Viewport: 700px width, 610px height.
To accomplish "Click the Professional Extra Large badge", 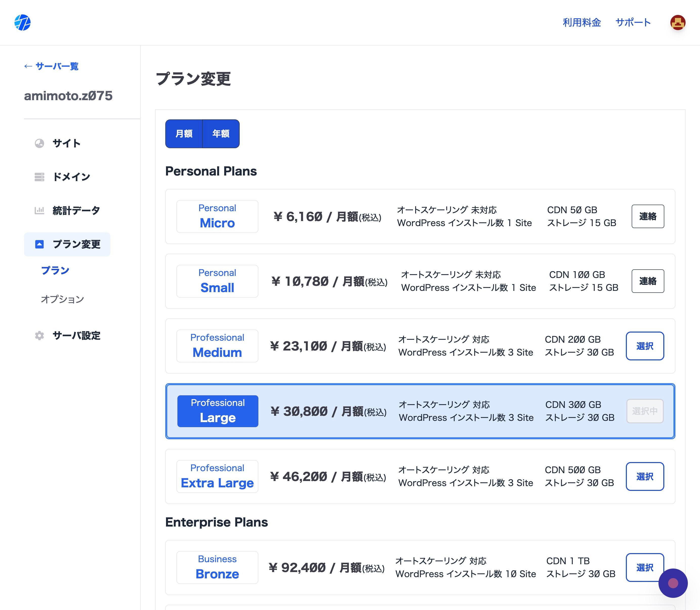I will pyautogui.click(x=217, y=476).
